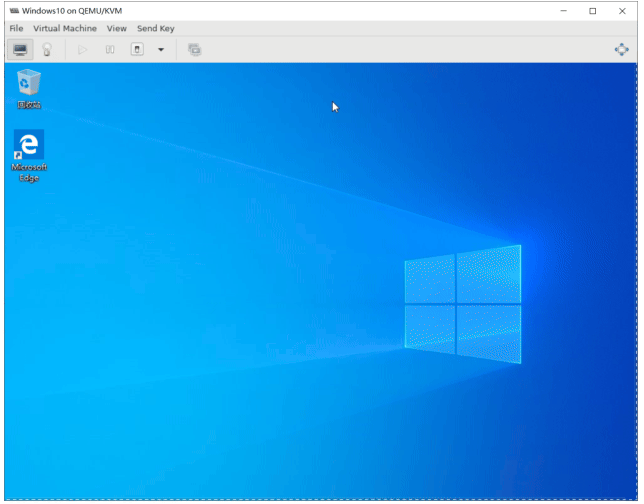Viewport: 644px width, 504px height.
Task: Click the Run (play) virtual machine button
Action: tap(83, 49)
